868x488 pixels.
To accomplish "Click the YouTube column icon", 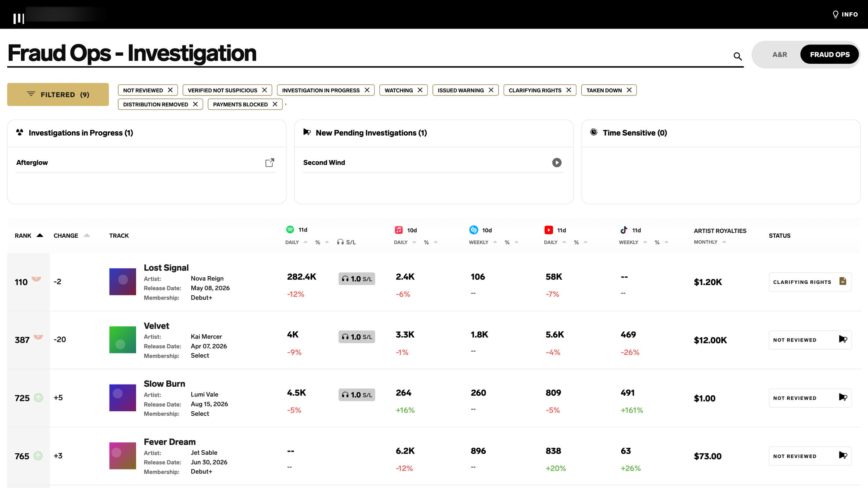I will tap(548, 230).
